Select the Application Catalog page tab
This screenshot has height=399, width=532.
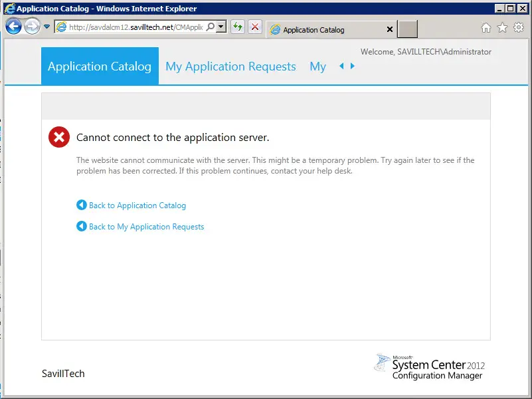100,66
